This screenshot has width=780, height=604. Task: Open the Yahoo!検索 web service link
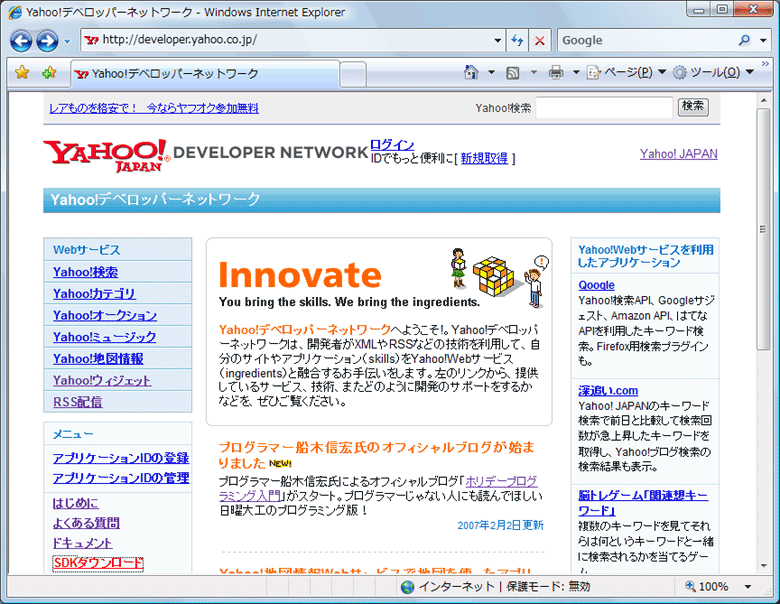pyautogui.click(x=86, y=272)
